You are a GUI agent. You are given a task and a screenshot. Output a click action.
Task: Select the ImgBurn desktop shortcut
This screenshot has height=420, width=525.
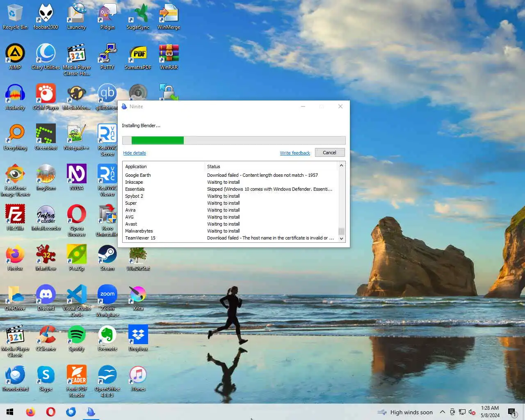click(46, 177)
